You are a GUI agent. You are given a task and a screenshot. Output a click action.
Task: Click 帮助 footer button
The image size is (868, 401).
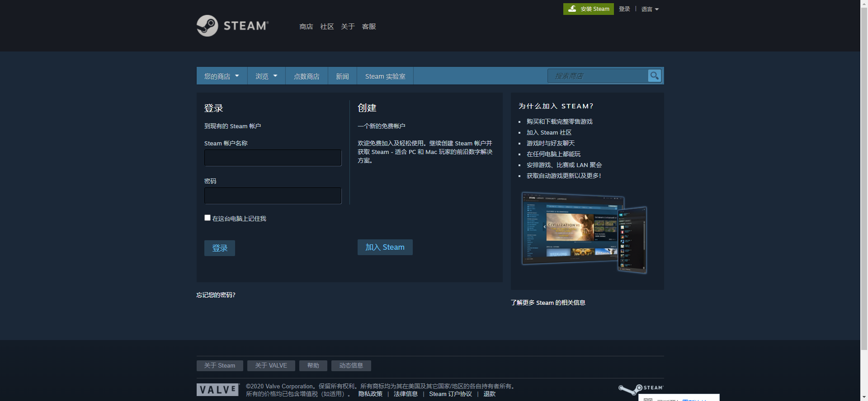coord(313,365)
